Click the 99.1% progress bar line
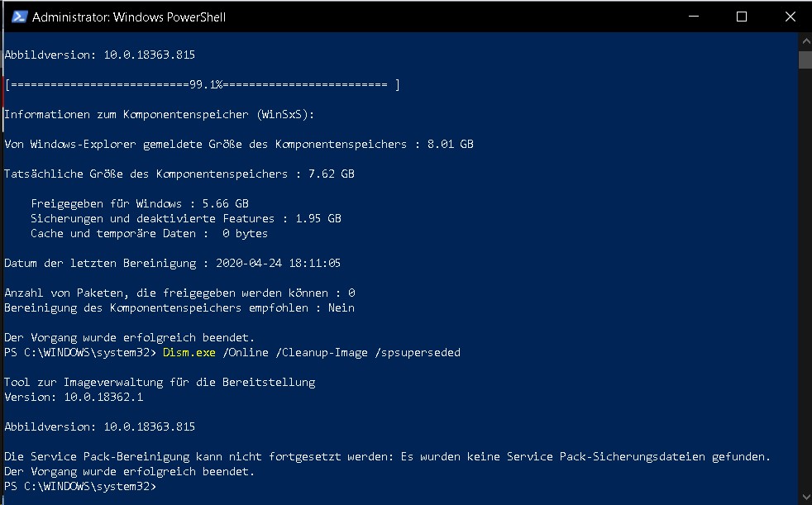The image size is (812, 505). 202,85
